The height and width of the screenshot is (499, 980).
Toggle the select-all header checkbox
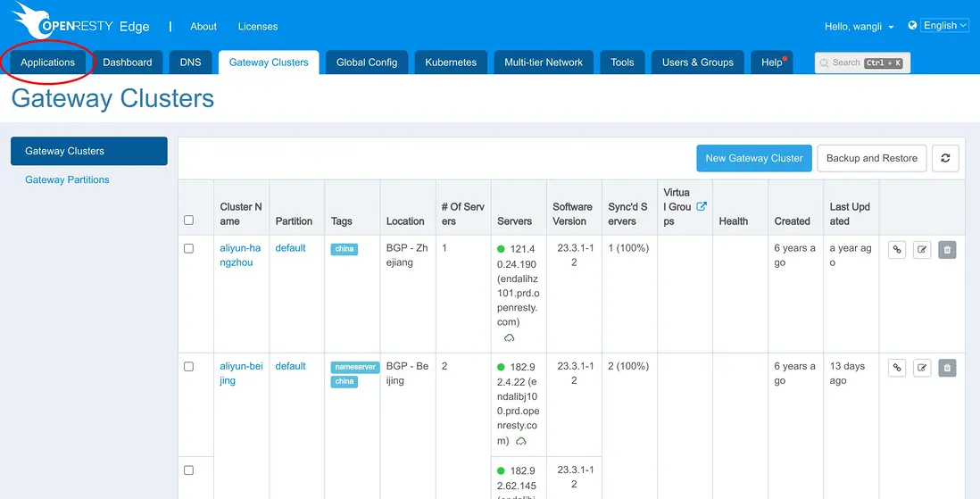[188, 220]
